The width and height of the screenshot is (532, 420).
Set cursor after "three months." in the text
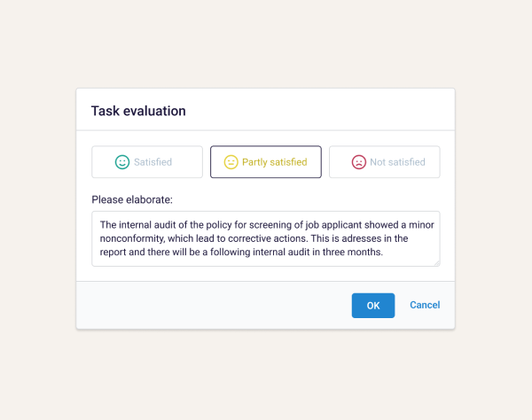point(383,252)
